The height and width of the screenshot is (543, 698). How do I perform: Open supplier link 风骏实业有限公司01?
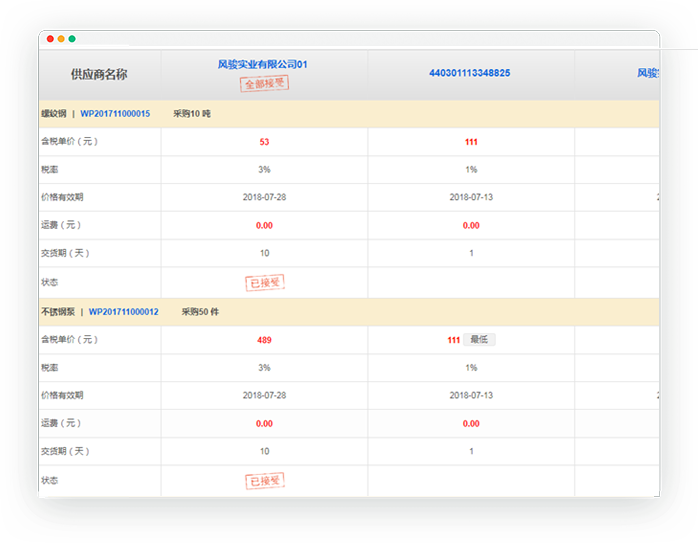262,65
